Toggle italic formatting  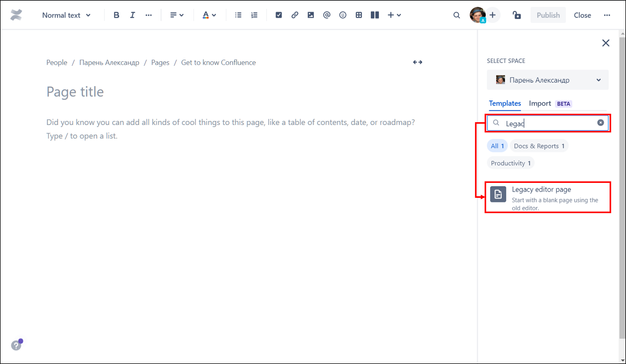(x=132, y=15)
